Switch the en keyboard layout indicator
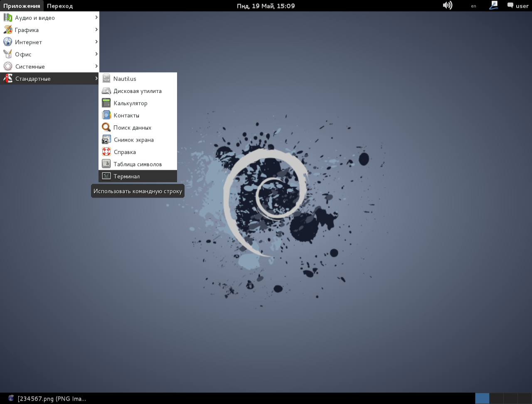Image resolution: width=532 pixels, height=404 pixels. point(473,6)
